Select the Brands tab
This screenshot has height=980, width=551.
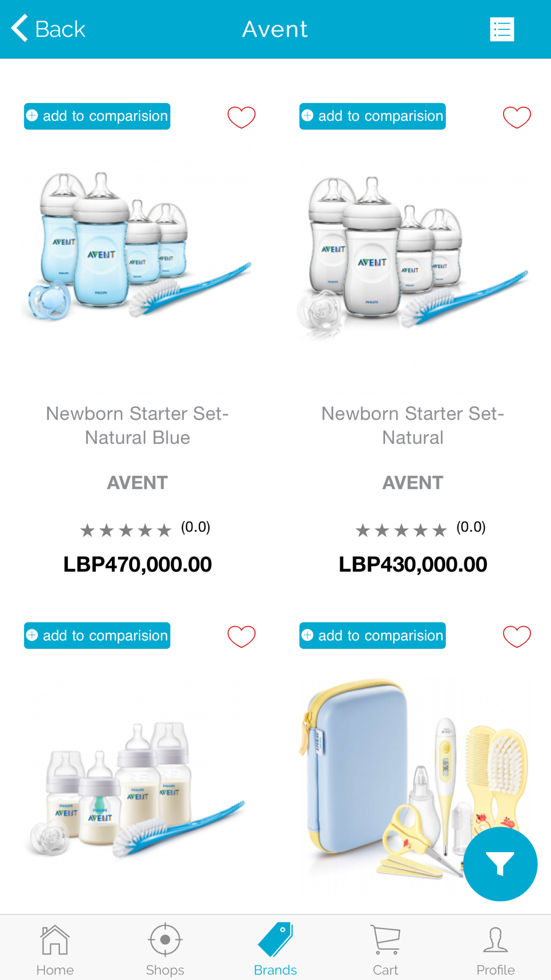coord(275,949)
